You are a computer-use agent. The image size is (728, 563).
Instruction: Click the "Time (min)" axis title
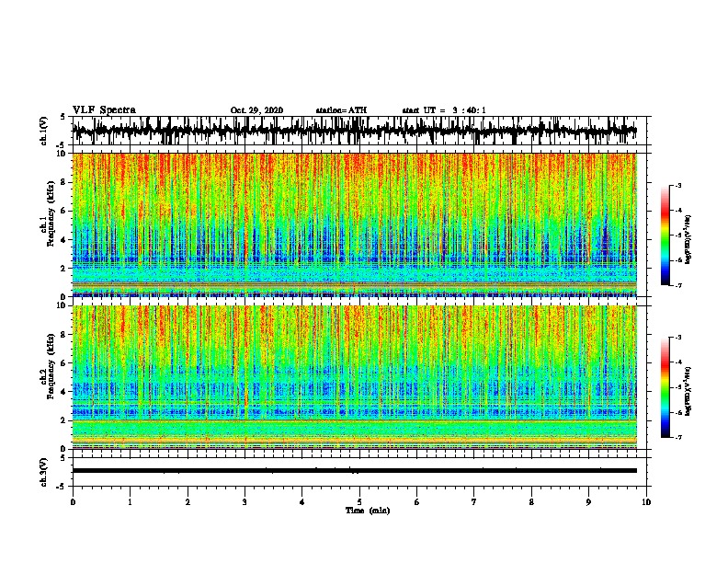(368, 511)
